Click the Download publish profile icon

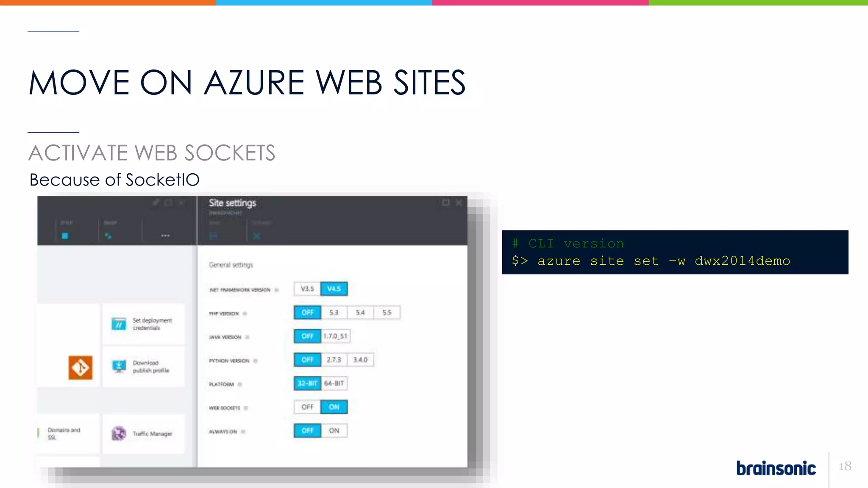[x=119, y=366]
